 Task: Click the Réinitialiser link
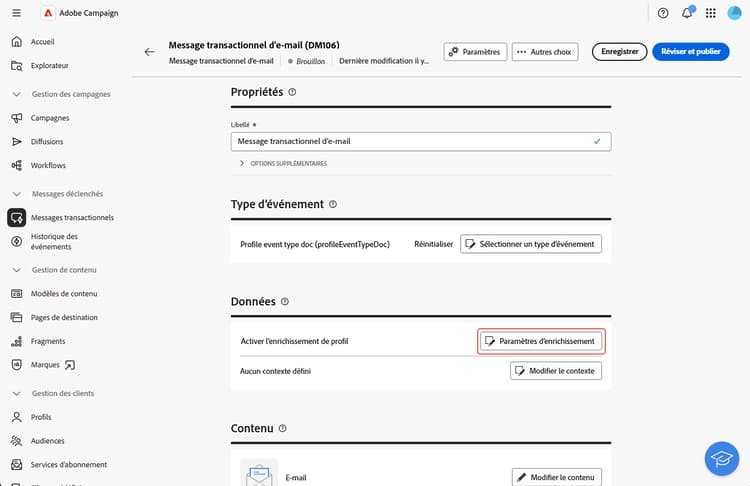pyautogui.click(x=434, y=244)
